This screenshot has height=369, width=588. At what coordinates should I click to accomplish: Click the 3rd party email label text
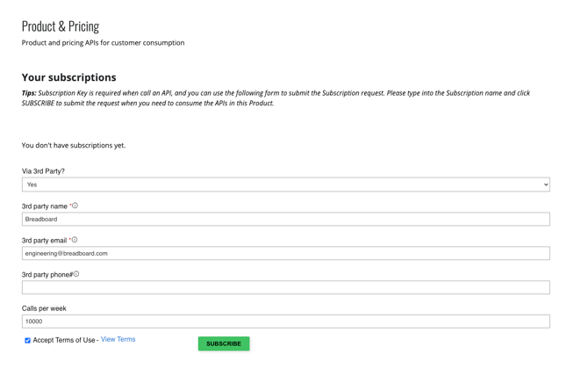45,241
